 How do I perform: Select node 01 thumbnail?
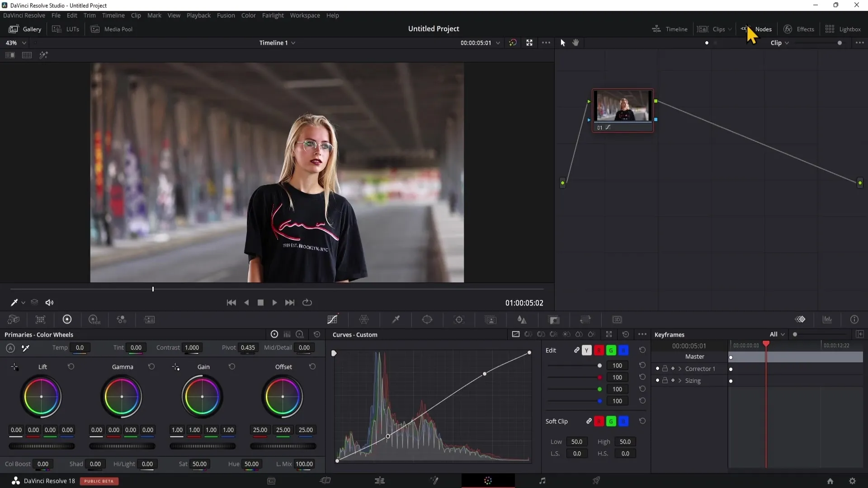623,106
